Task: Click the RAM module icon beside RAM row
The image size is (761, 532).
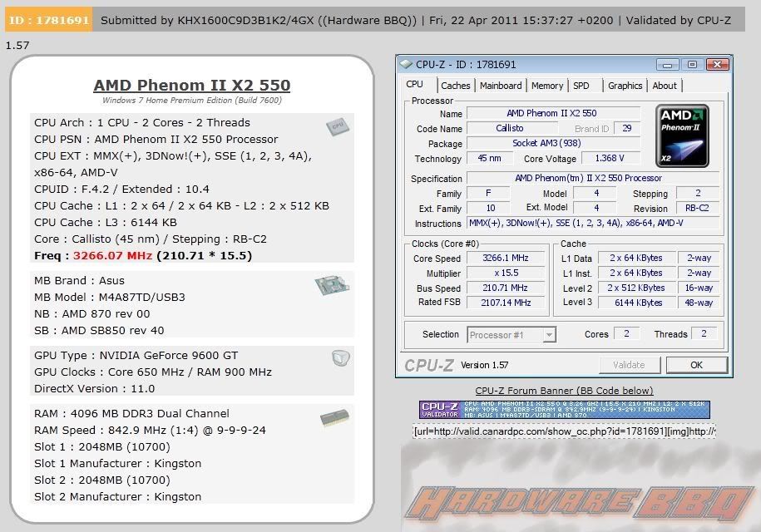Action: pyautogui.click(x=334, y=417)
